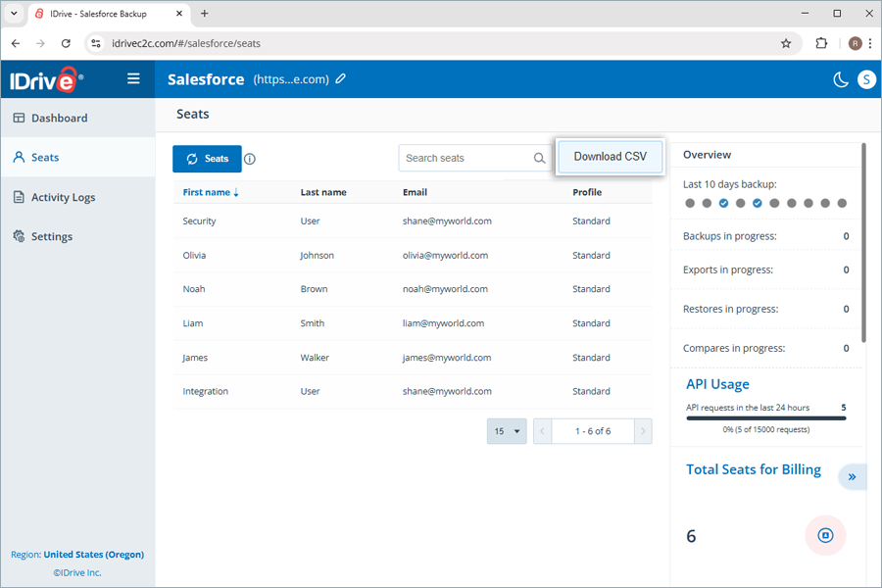
Task: Bookmark this page with the star icon
Action: (x=786, y=43)
